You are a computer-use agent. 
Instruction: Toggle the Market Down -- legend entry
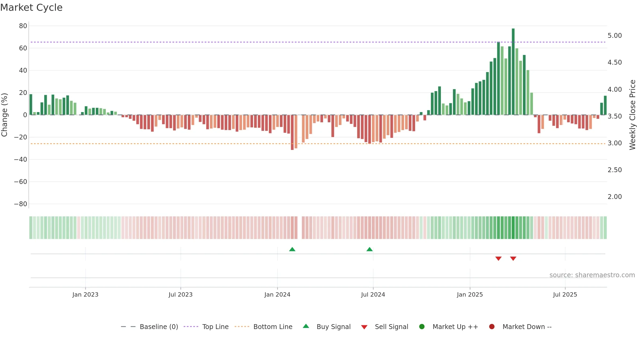click(520, 327)
